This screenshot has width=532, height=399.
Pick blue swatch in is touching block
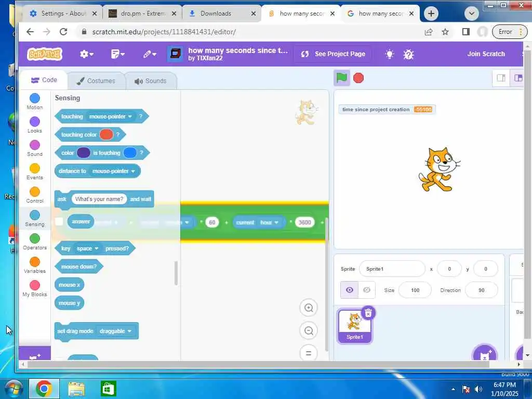click(130, 153)
